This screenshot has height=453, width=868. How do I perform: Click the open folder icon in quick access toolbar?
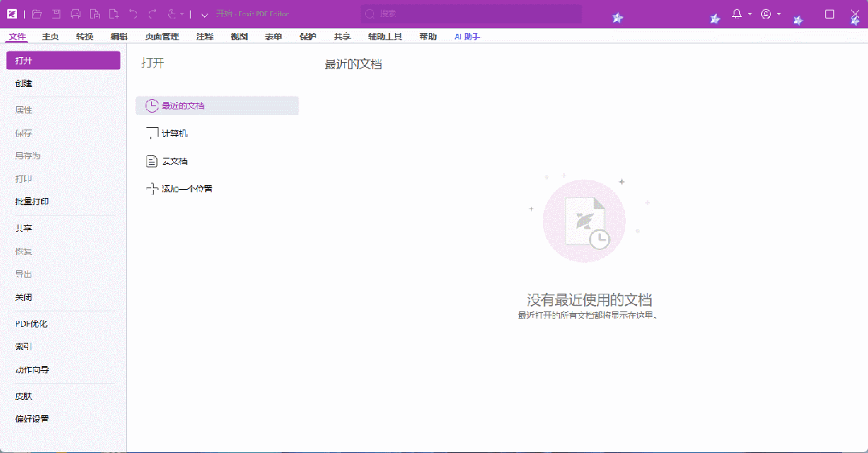point(36,14)
